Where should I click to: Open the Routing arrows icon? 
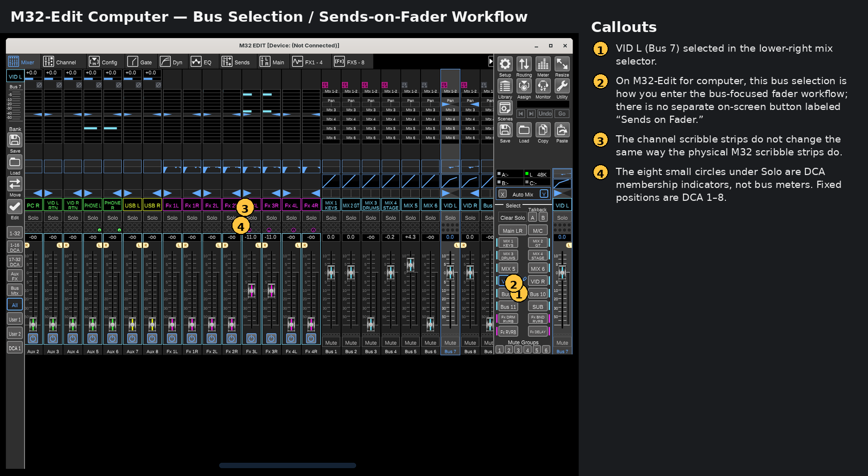click(x=524, y=64)
